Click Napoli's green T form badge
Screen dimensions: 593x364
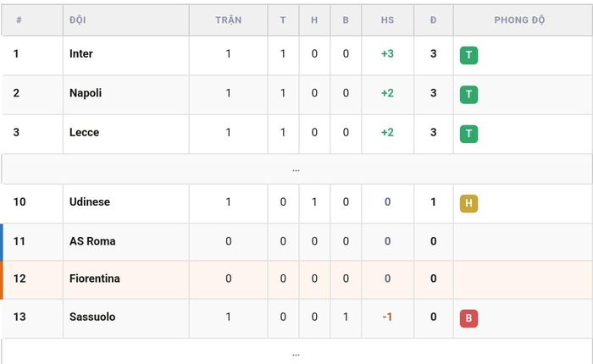(x=468, y=95)
